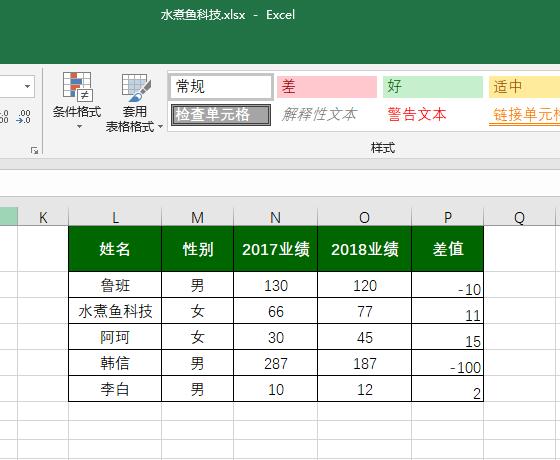Click the 性别 header cell
560x460 pixels.
click(198, 249)
